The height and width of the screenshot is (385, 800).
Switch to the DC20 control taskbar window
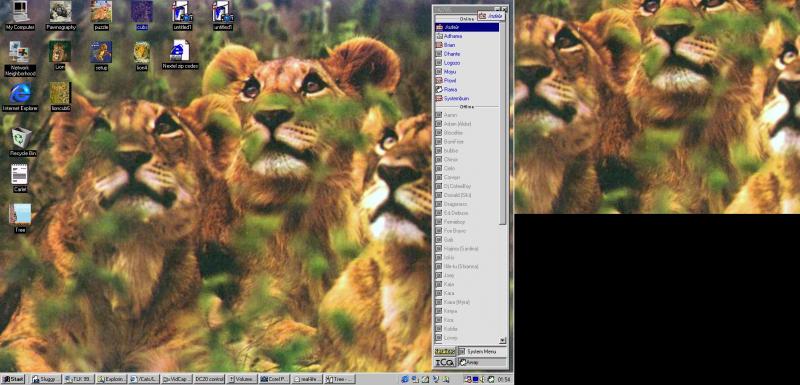click(x=209, y=379)
